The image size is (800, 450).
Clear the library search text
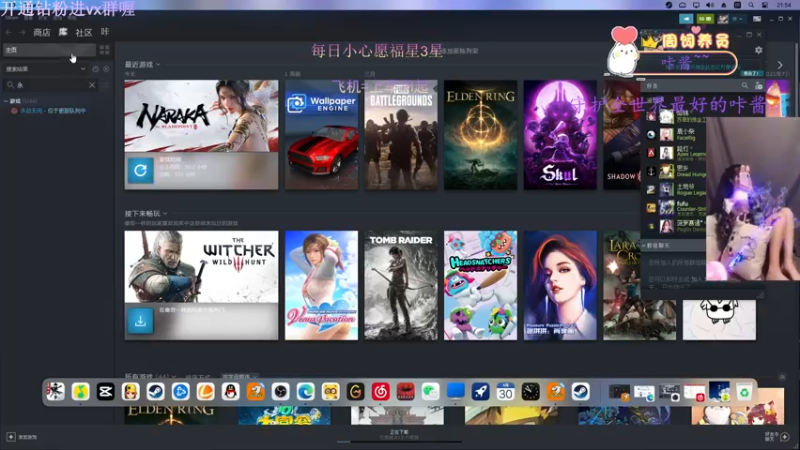(x=92, y=85)
